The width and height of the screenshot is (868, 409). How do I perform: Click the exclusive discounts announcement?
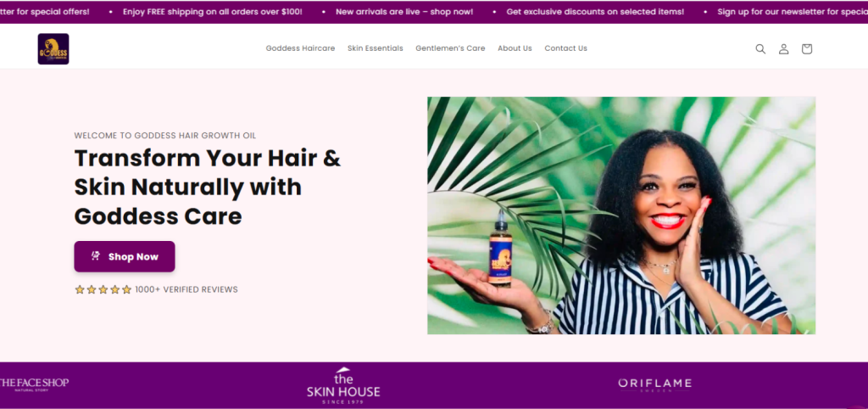[x=595, y=12]
